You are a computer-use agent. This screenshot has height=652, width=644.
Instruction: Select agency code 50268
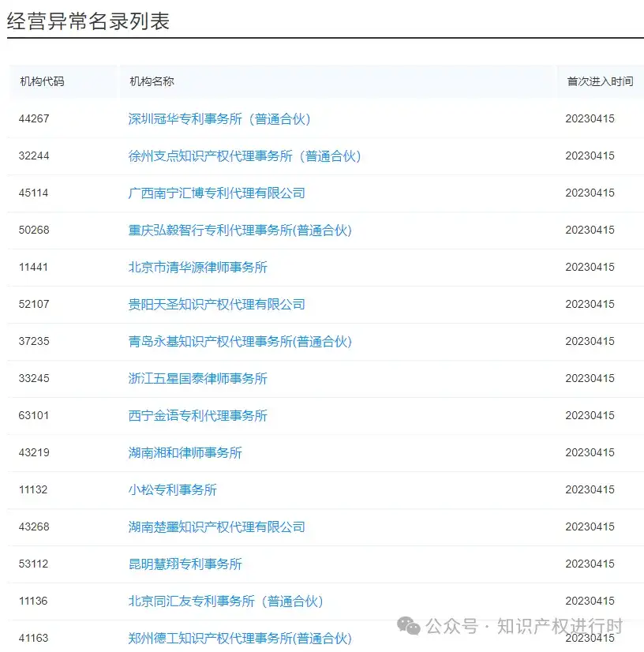[34, 230]
